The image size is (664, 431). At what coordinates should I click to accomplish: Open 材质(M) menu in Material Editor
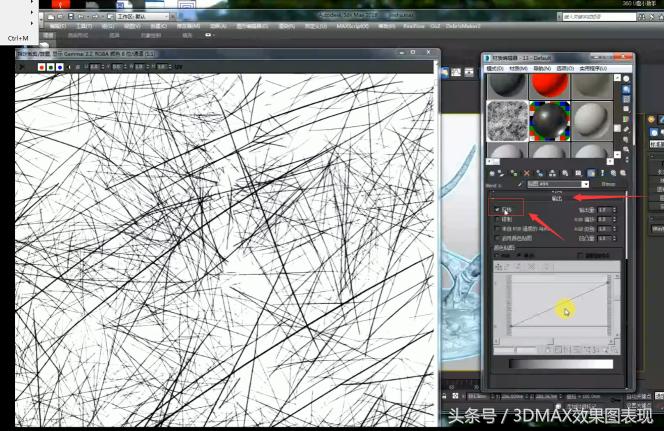518,68
